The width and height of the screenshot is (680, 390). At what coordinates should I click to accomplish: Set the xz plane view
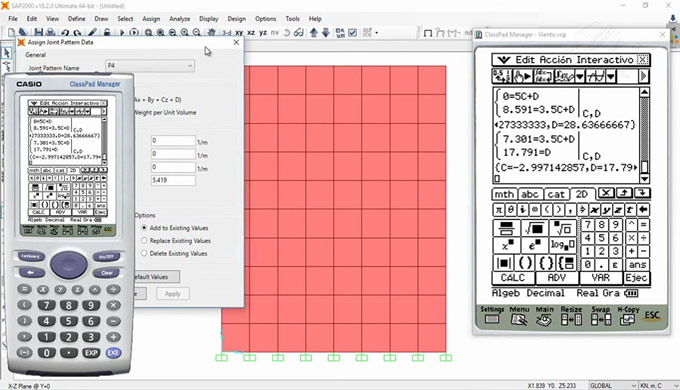tap(251, 33)
